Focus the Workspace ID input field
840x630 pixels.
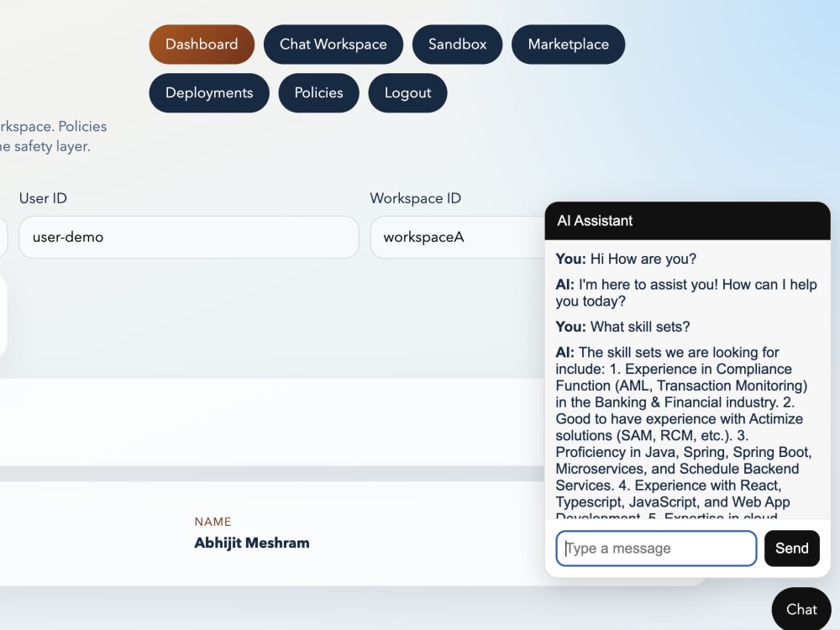point(458,238)
